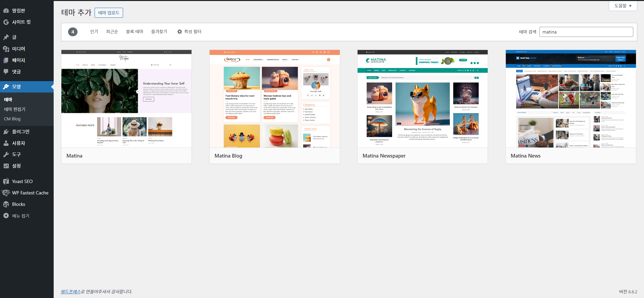
Task: Click the Plugins (플러그인) plug icon
Action: (x=6, y=132)
